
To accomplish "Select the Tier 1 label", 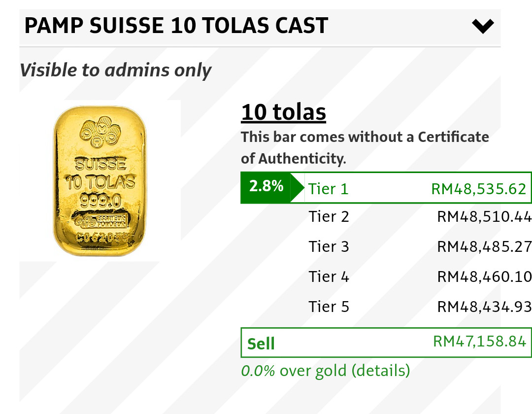I will pos(329,189).
